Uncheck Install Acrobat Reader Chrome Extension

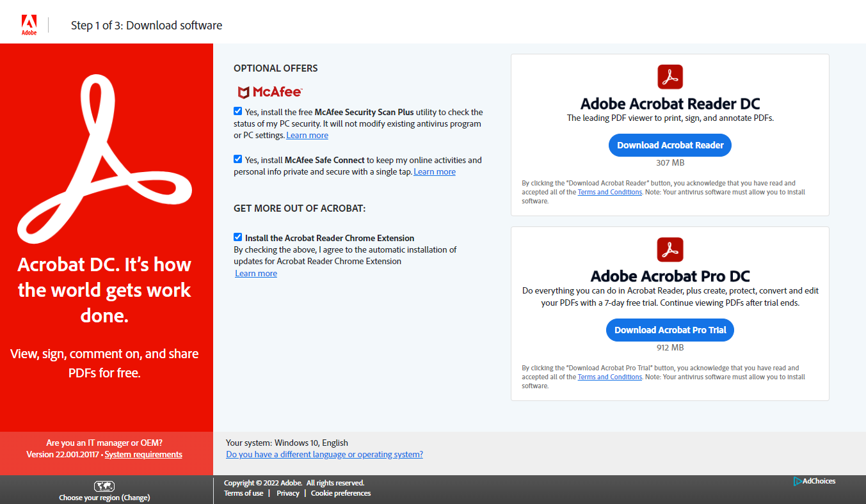click(x=238, y=237)
